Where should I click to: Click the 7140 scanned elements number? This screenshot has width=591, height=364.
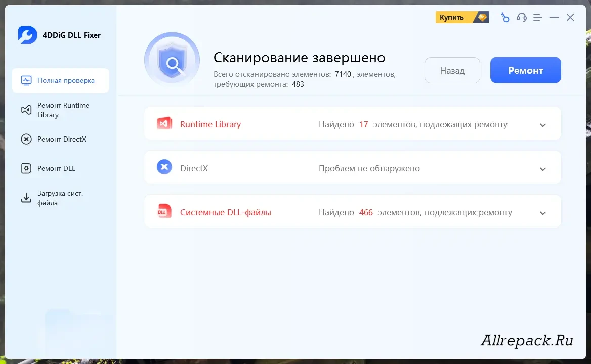tap(343, 74)
